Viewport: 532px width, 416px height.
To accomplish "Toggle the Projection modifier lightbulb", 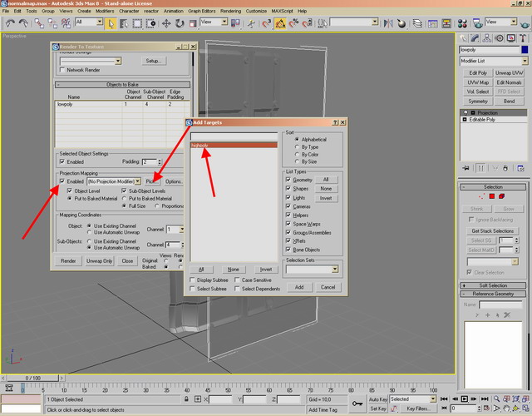I will 465,111.
